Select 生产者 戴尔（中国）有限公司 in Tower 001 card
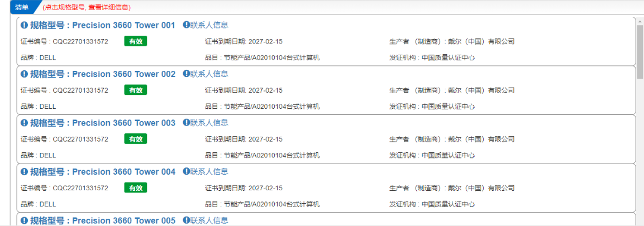 [x=452, y=41]
